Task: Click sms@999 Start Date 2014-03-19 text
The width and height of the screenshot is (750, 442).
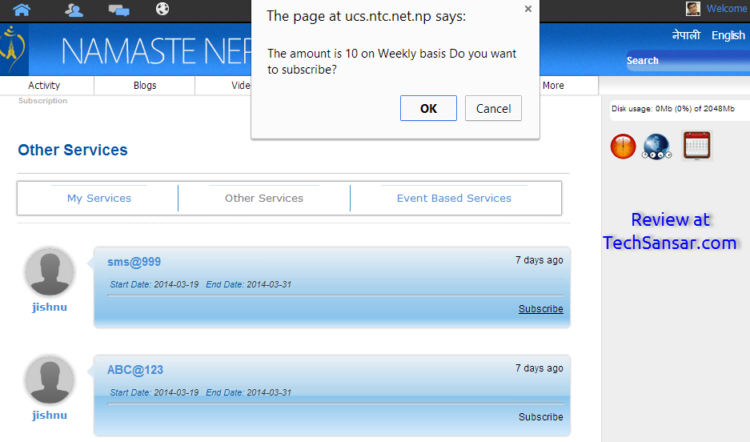Action: [154, 285]
